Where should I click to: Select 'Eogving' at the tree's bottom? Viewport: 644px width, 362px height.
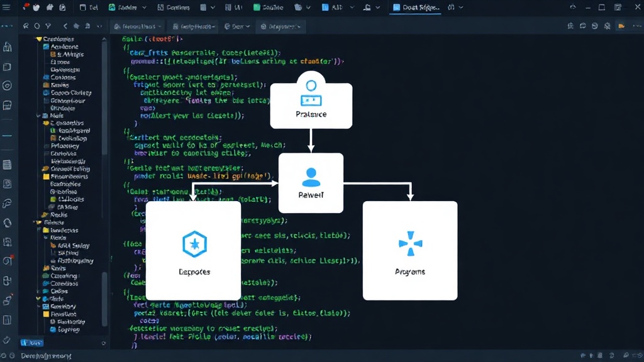pos(69,329)
